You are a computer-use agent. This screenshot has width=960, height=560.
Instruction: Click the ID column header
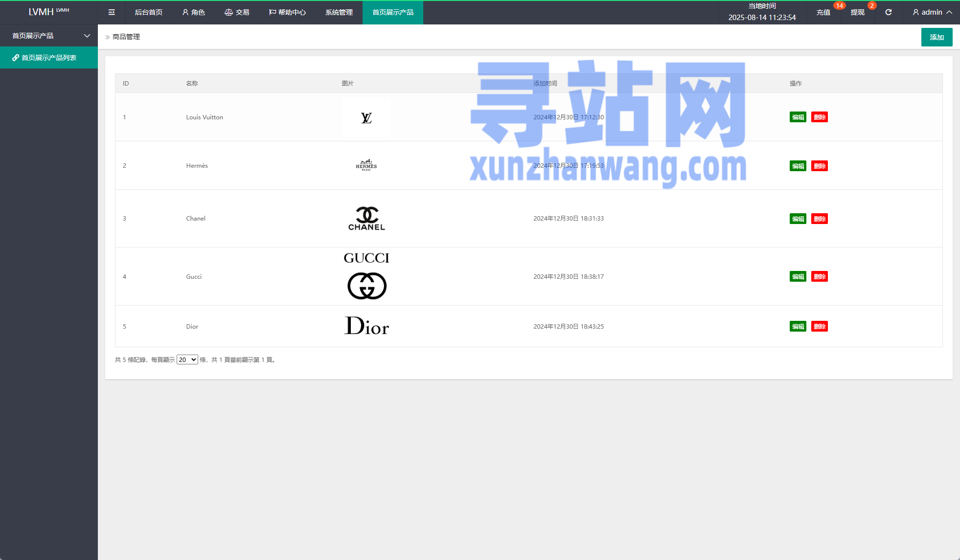click(x=126, y=83)
